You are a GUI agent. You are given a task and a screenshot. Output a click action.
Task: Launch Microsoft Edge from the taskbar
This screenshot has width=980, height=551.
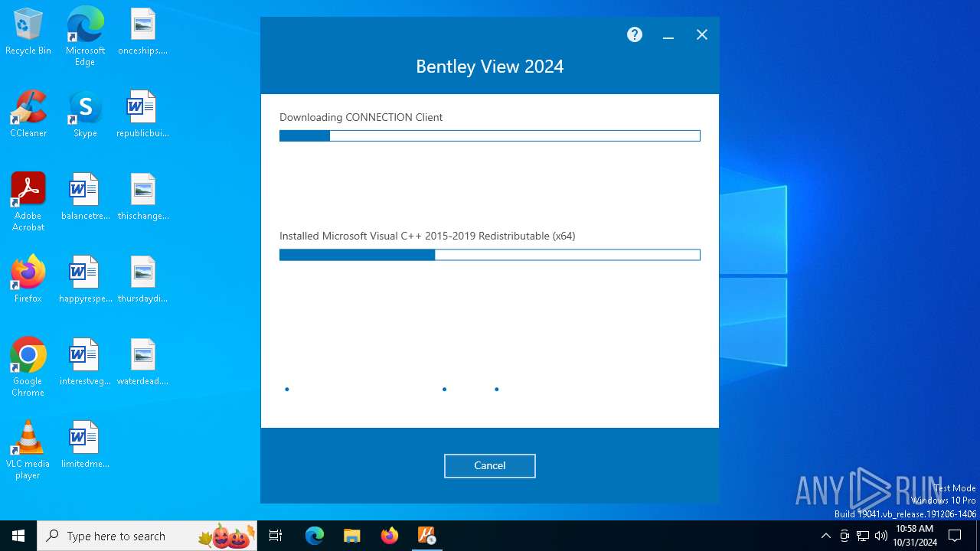pos(315,536)
